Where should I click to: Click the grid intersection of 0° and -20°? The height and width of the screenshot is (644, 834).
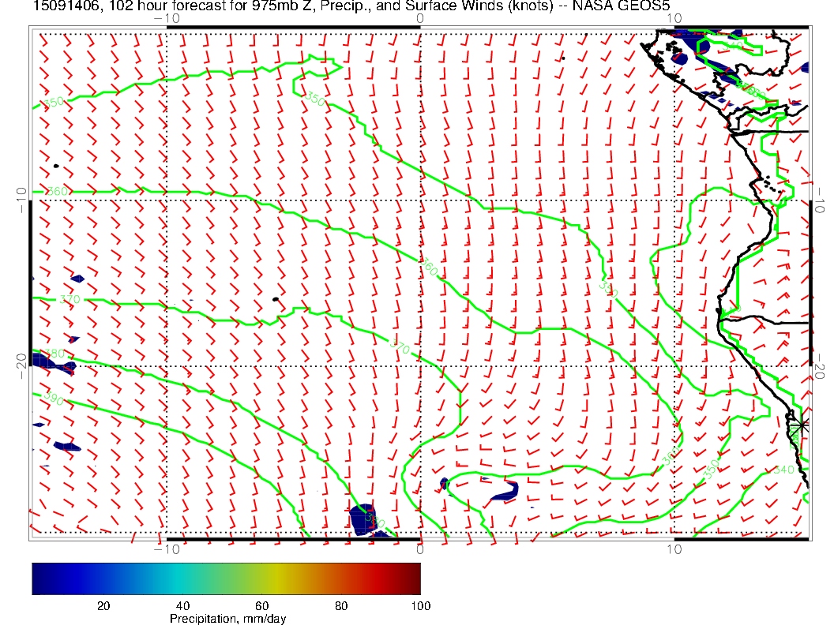pos(419,366)
